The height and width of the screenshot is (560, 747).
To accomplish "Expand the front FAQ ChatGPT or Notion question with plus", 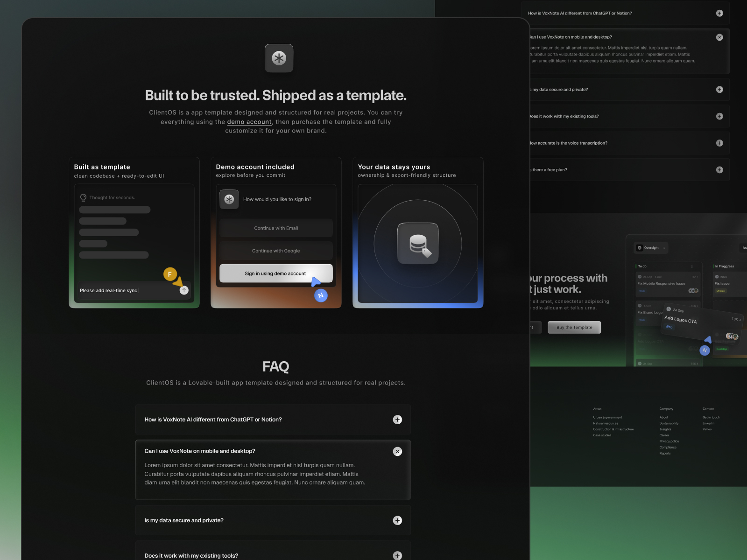I will coord(397,420).
